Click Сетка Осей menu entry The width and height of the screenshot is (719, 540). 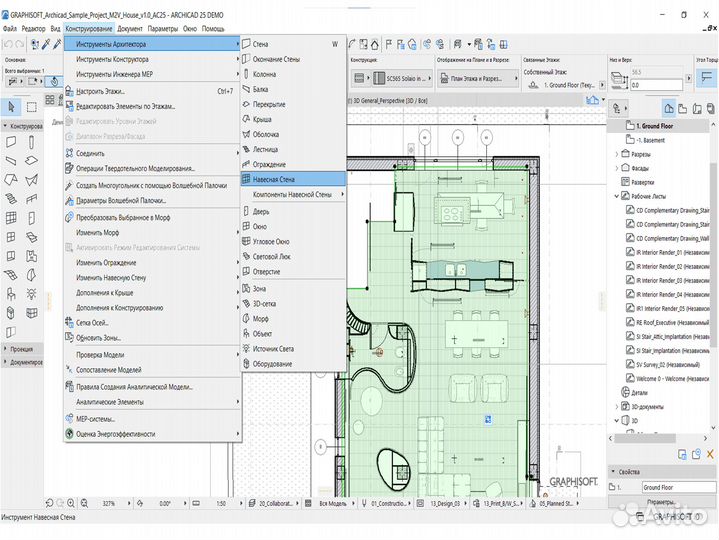click(152, 323)
